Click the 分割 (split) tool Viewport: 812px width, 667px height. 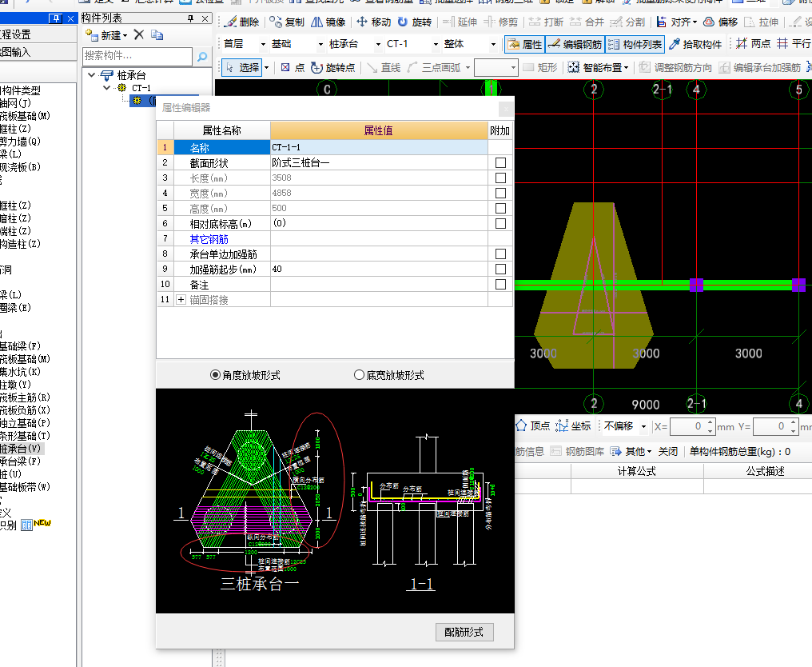(x=627, y=22)
